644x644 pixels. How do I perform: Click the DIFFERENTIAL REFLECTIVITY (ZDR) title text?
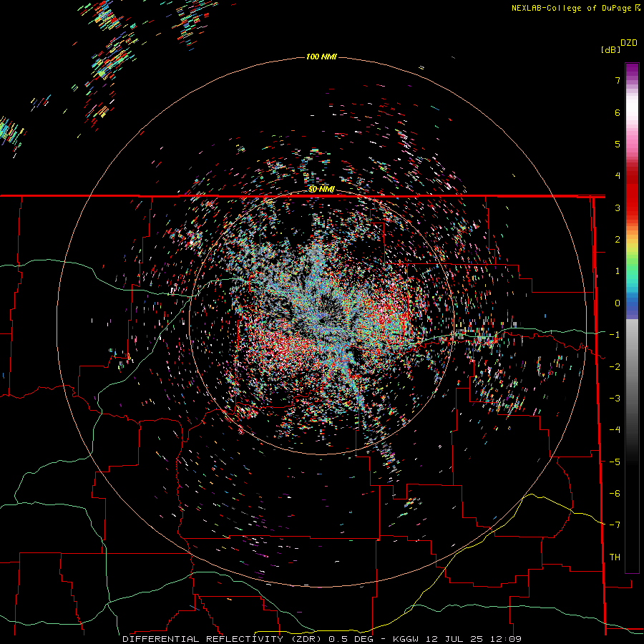(x=223, y=639)
